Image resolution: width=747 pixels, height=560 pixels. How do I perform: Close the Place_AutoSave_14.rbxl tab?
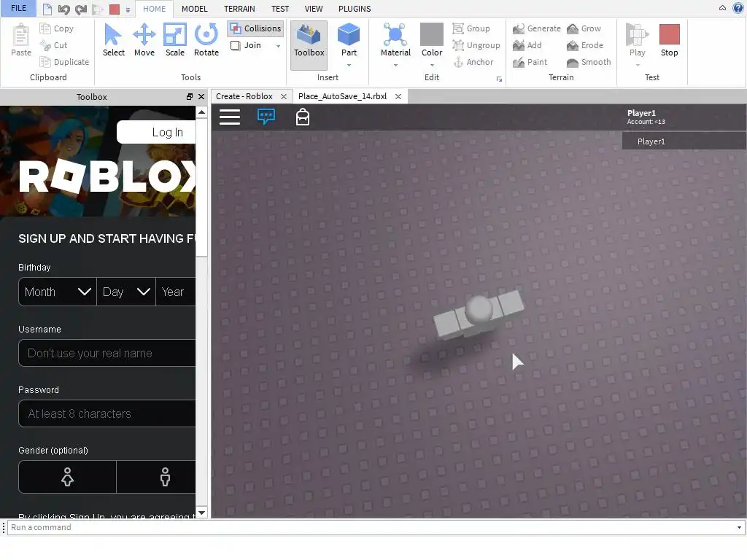(x=398, y=97)
